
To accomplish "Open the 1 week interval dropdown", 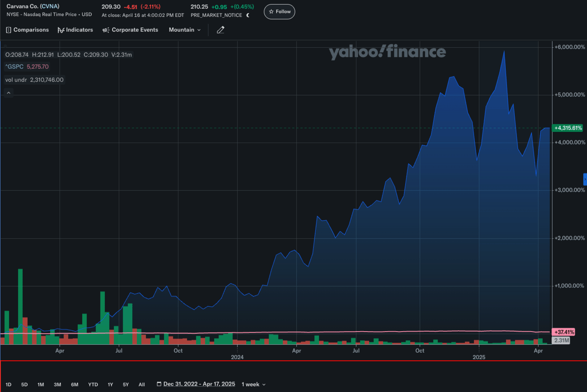I will (x=254, y=384).
